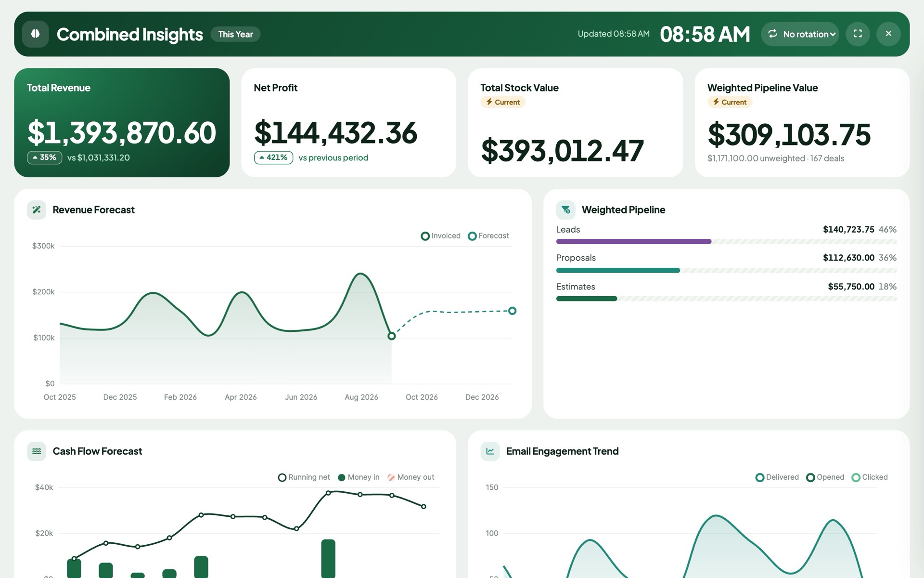Open the Total Stock Value card
The width and height of the screenshot is (924, 578).
575,122
